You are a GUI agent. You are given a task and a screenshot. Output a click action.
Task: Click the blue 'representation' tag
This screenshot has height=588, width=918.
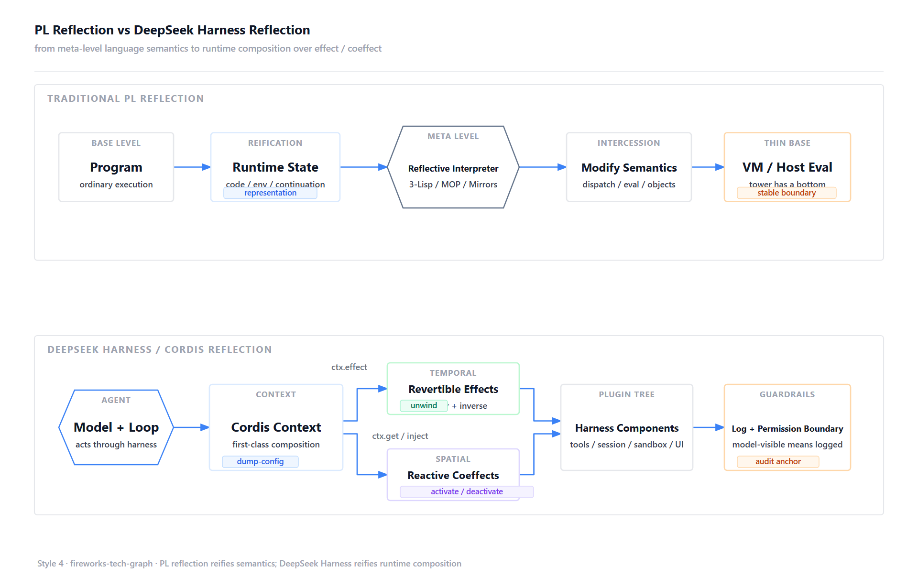tap(271, 193)
